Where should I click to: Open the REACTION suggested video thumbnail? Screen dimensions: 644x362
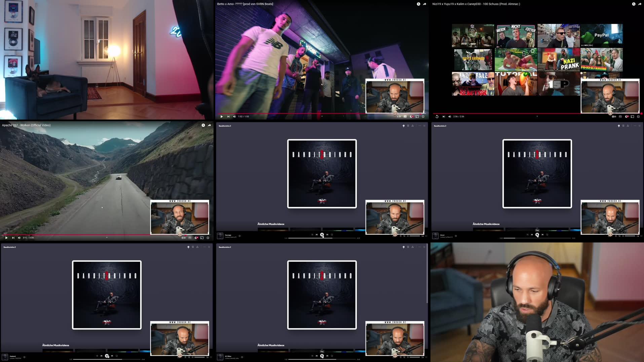pos(473,84)
